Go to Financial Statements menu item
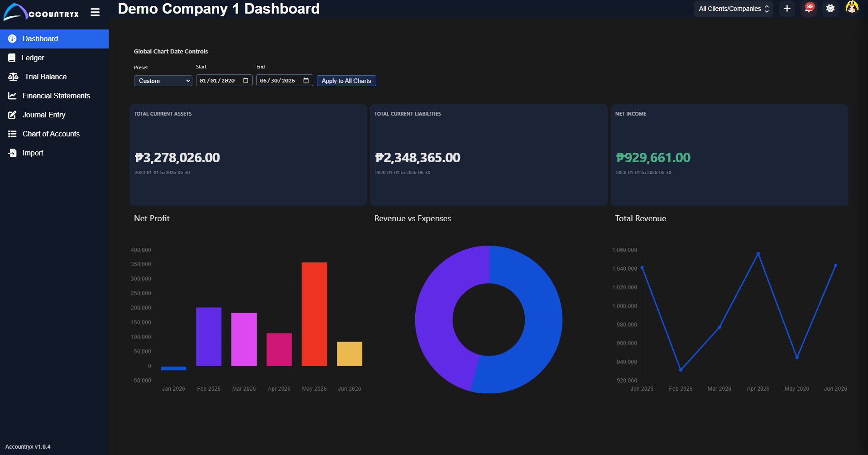This screenshot has height=455, width=868. click(x=54, y=96)
